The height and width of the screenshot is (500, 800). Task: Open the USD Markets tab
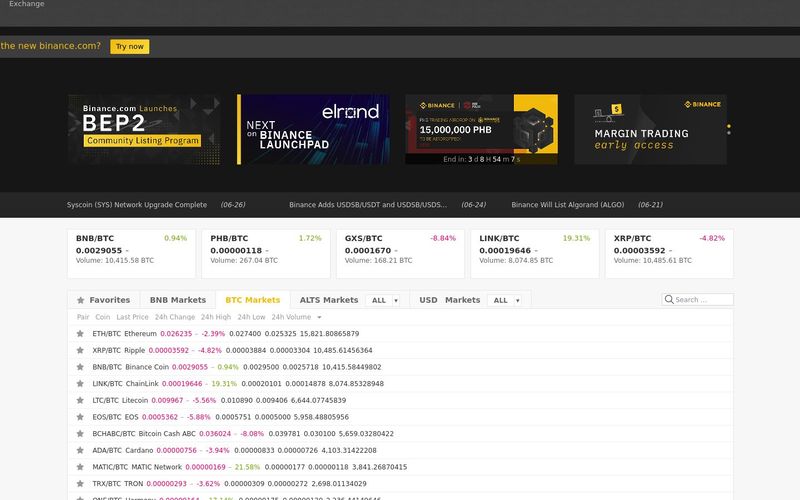[449, 300]
